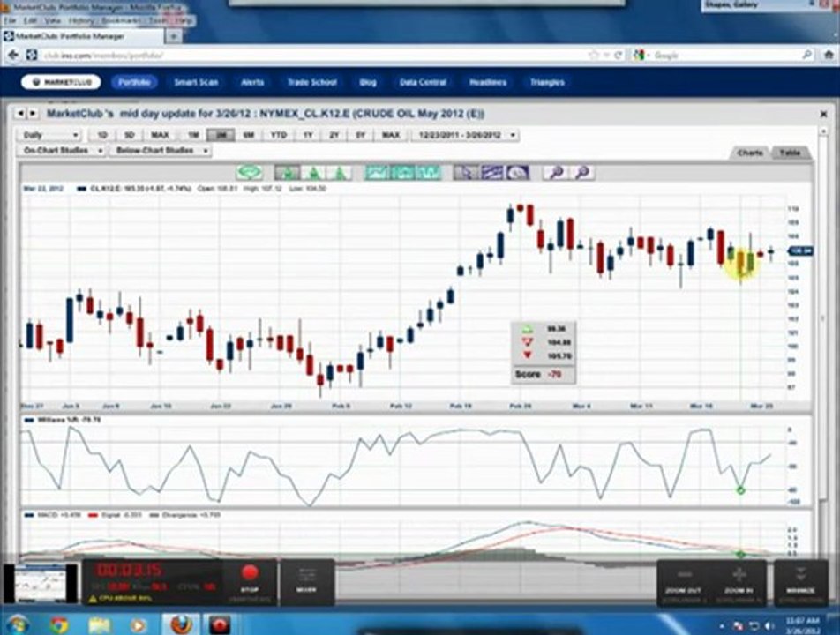Image resolution: width=840 pixels, height=635 pixels.
Task: Select the YTD timeframe
Action: pyautogui.click(x=279, y=135)
